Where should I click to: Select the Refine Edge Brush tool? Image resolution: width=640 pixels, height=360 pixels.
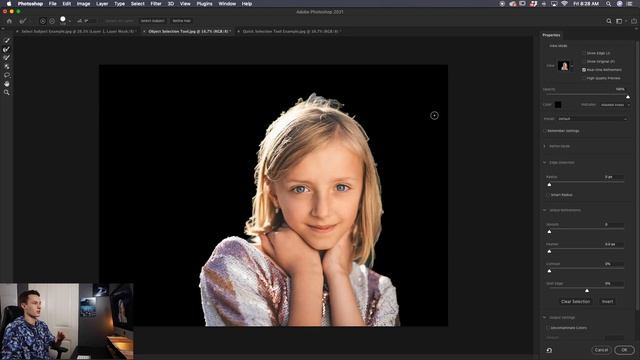[7, 49]
